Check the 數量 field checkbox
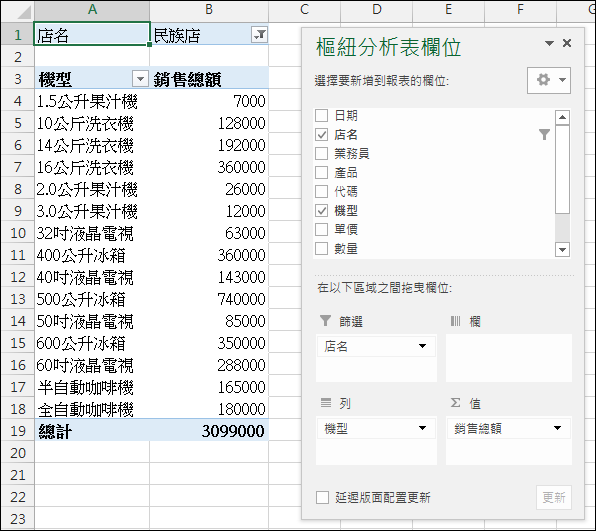 tap(322, 248)
